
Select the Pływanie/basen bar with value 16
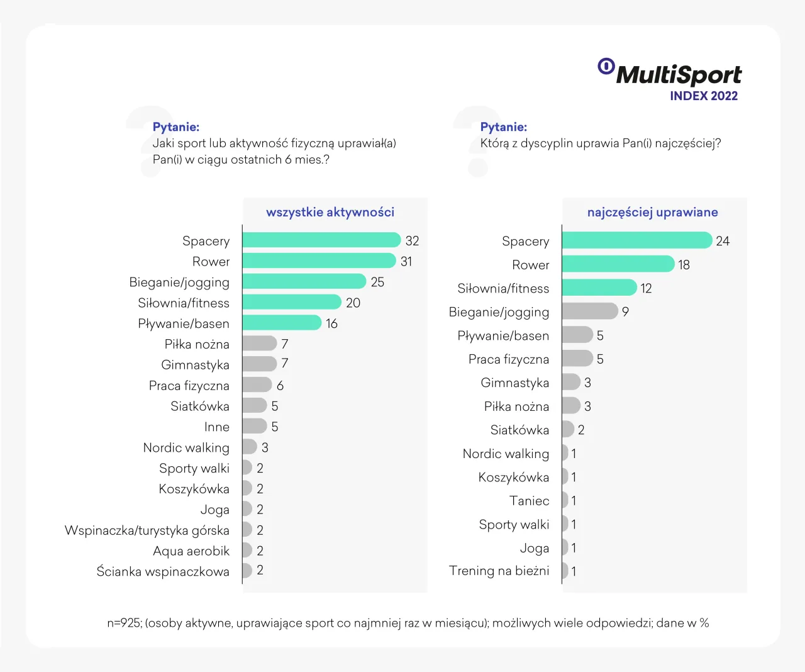[x=281, y=323]
